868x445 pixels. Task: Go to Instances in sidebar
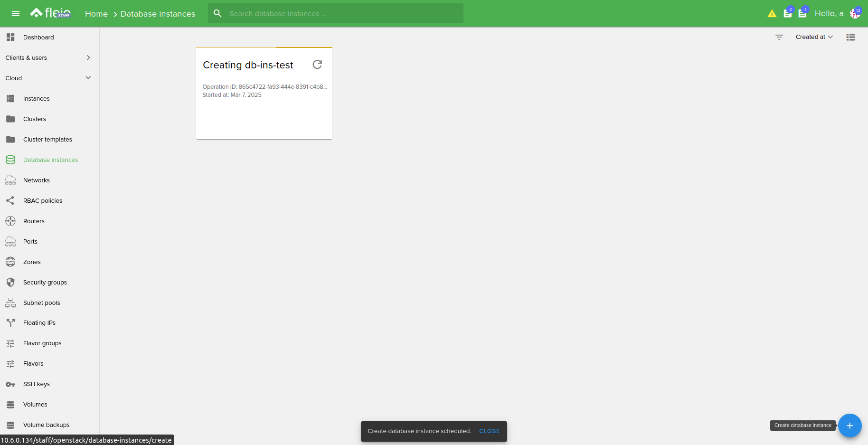[36, 99]
